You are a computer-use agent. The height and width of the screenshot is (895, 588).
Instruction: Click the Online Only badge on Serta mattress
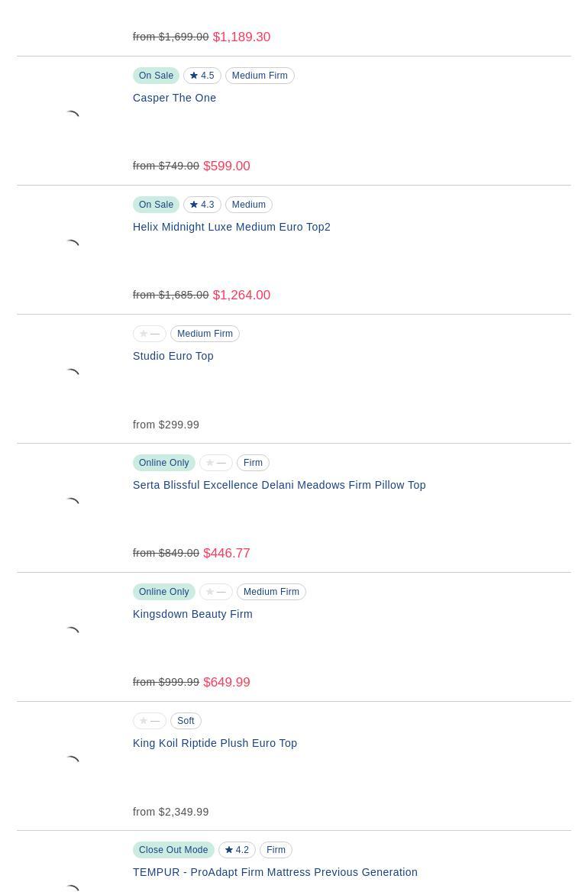pyautogui.click(x=163, y=463)
